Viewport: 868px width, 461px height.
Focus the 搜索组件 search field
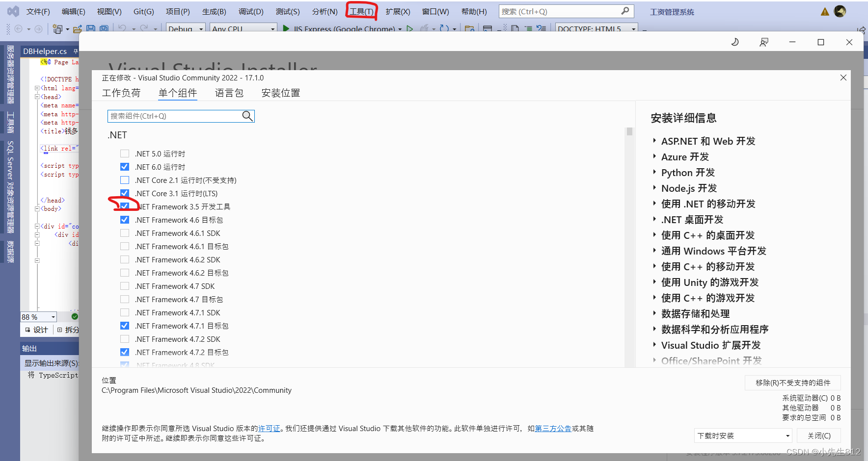click(181, 116)
